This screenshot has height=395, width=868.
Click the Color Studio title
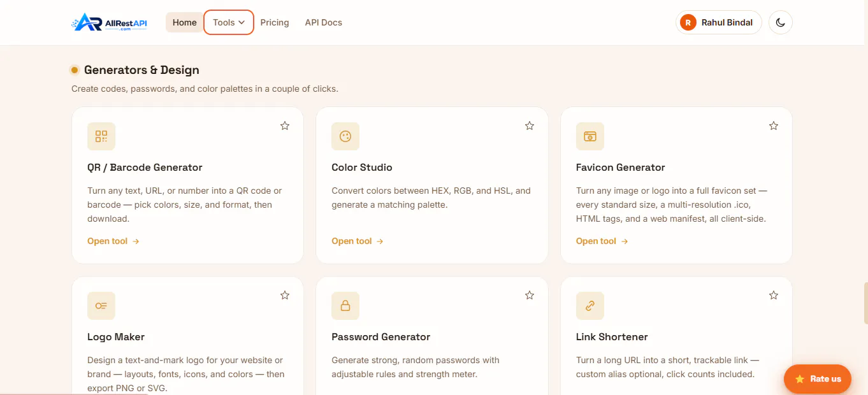click(362, 168)
